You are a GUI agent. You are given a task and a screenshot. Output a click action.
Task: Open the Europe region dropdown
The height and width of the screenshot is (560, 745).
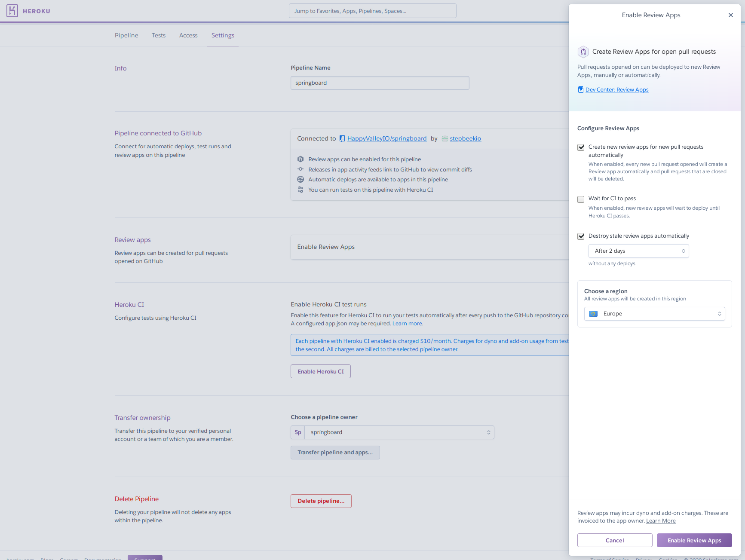pos(654,314)
